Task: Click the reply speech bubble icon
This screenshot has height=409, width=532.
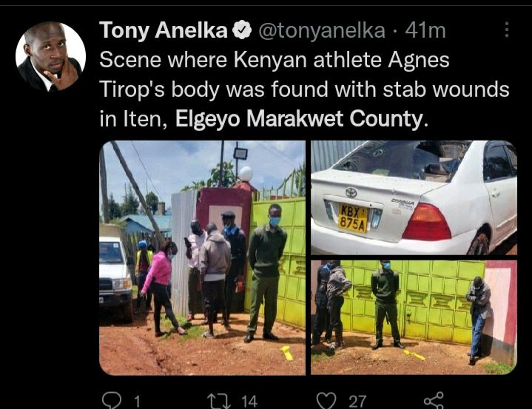Action: coord(112,400)
